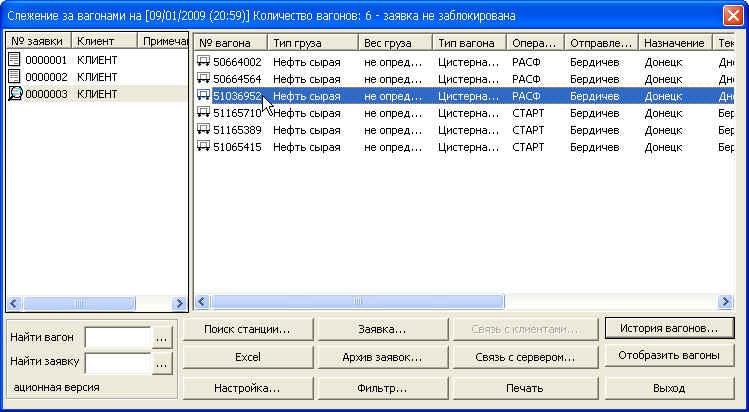Click Связь с сервером button

tap(525, 357)
